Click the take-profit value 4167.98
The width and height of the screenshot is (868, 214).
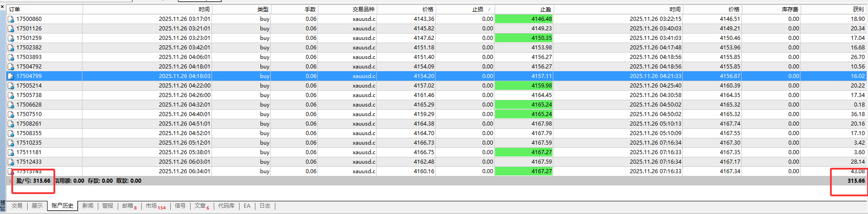[x=542, y=124]
